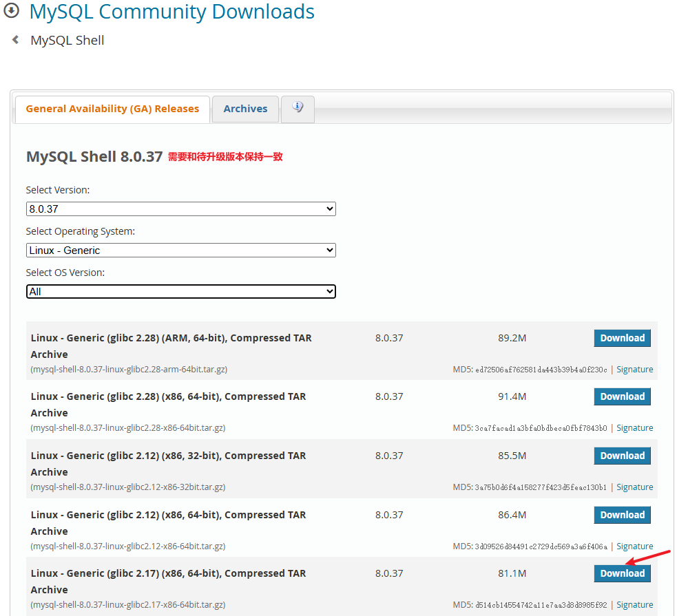The height and width of the screenshot is (616, 688).
Task: Click the 91.4M file size
Action: [512, 396]
